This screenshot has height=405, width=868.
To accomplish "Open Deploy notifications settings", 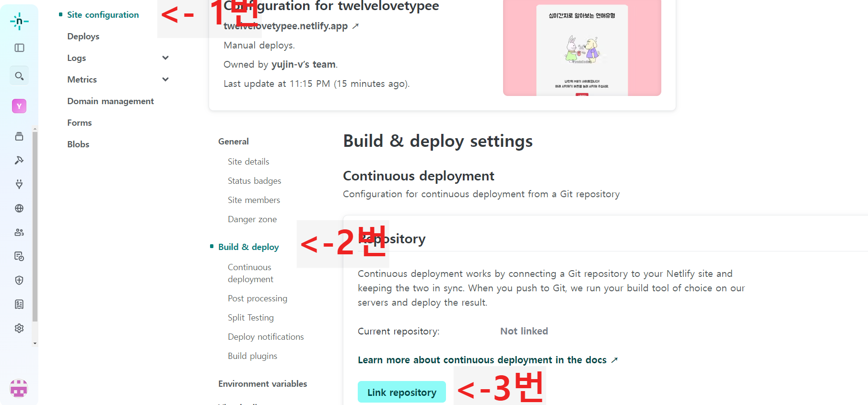I will click(266, 337).
